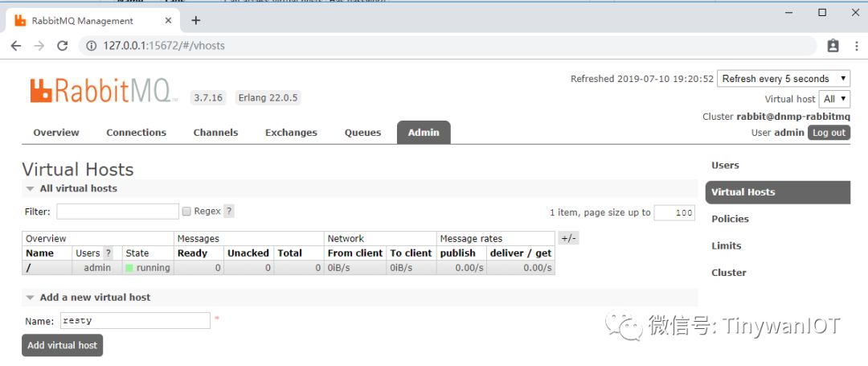Click the 3.7.16 version label
Image resolution: width=868 pixels, height=366 pixels.
[x=208, y=98]
